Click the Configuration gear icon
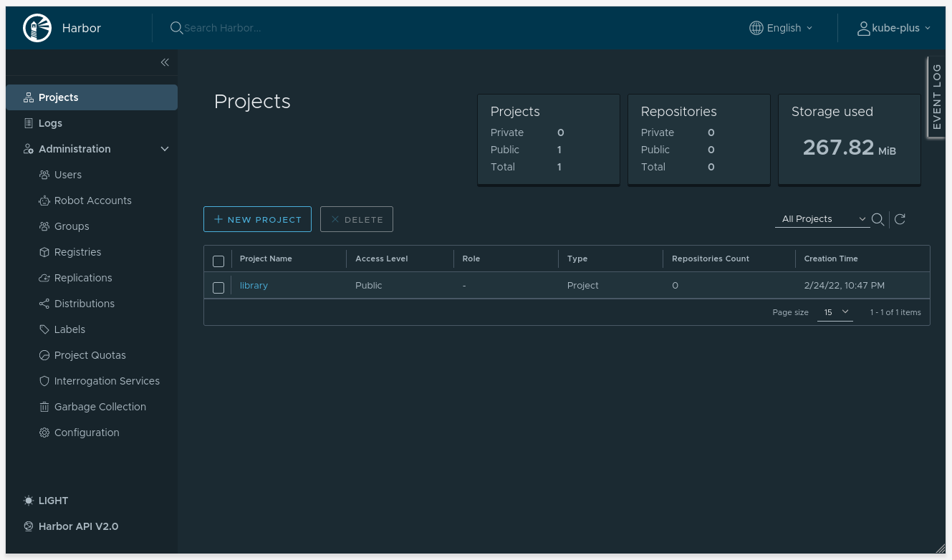Viewport: 952px width, 560px height. click(44, 433)
